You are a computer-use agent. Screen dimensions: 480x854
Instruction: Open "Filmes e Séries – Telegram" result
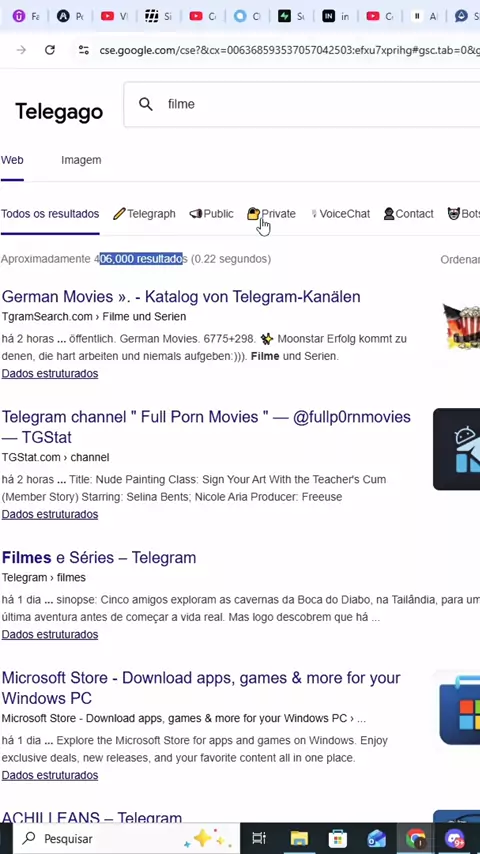click(x=99, y=558)
